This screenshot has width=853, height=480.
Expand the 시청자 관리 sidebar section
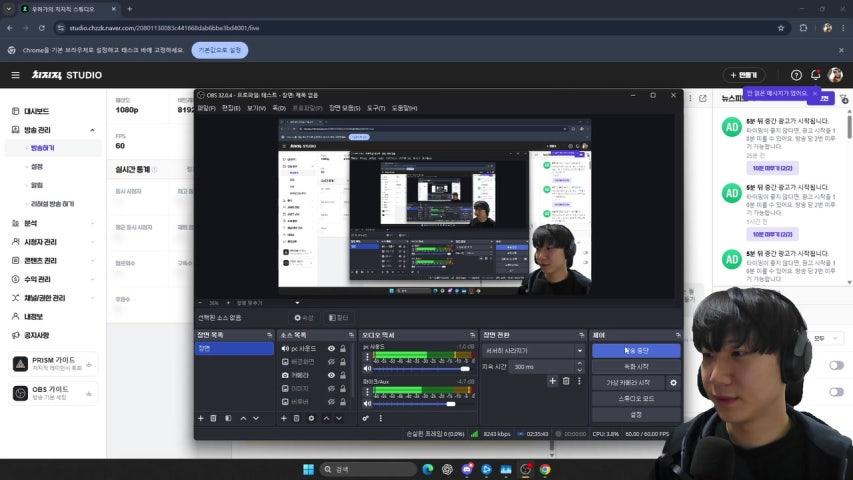92,241
